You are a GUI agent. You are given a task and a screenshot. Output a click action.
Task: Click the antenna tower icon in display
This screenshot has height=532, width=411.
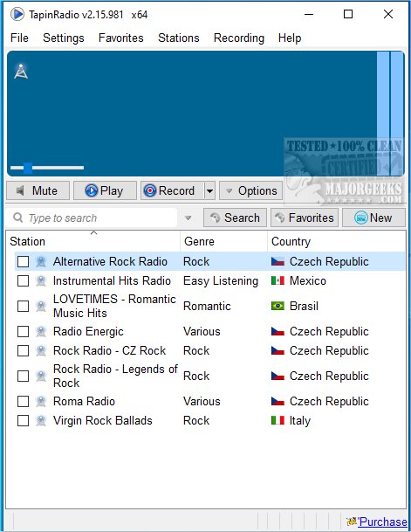click(x=21, y=72)
